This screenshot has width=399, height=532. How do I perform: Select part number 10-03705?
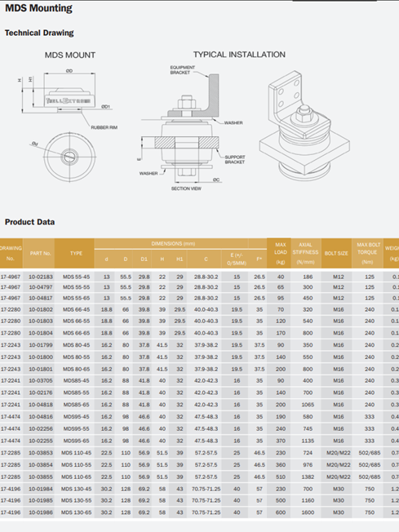click(x=41, y=381)
